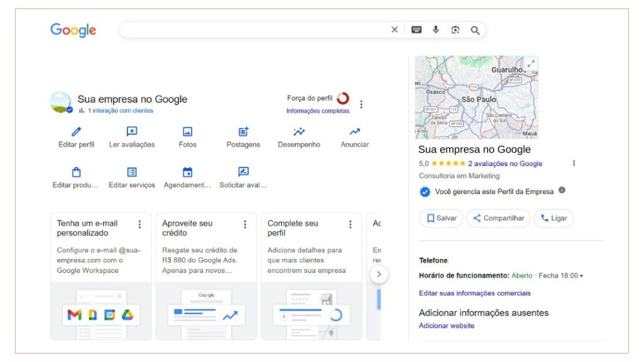Open Editar suas informações comerciais link
The image size is (644, 362).
(475, 293)
